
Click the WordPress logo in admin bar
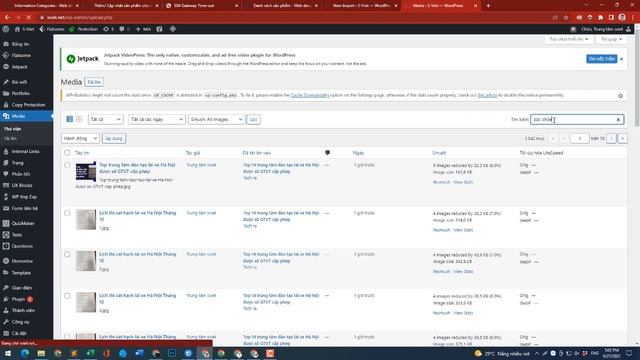[x=6, y=29]
